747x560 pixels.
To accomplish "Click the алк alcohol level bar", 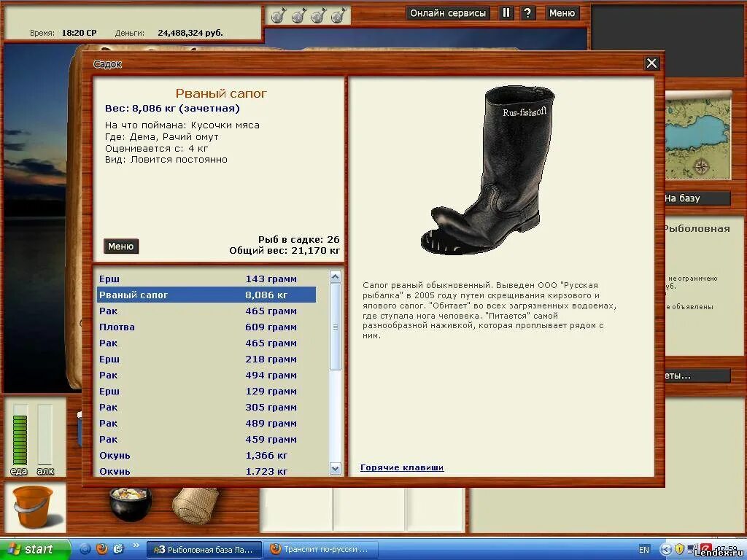I will tap(44, 435).
